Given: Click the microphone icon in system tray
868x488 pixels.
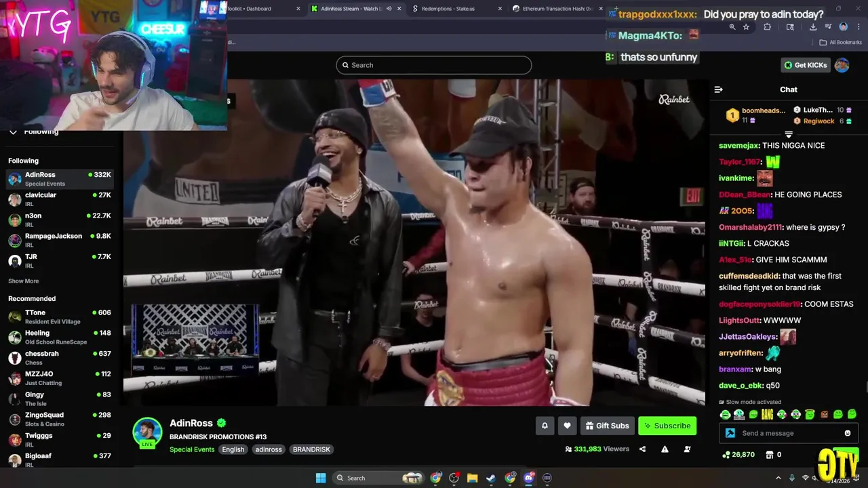Looking at the screenshot, I should tap(791, 478).
